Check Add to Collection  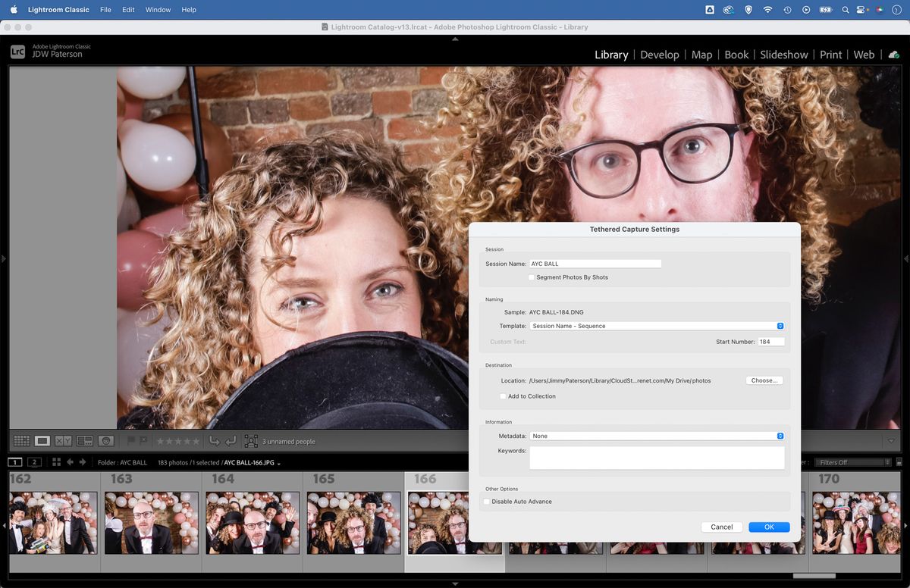click(503, 396)
